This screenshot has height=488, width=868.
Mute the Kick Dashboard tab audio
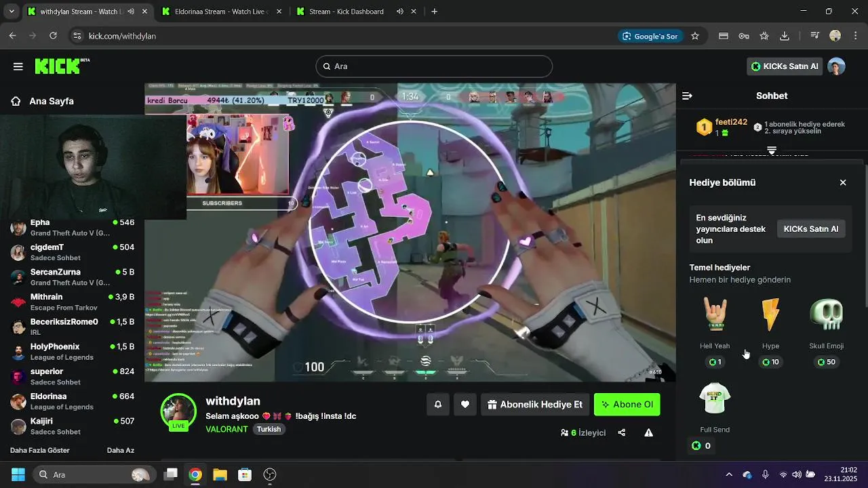(x=400, y=12)
